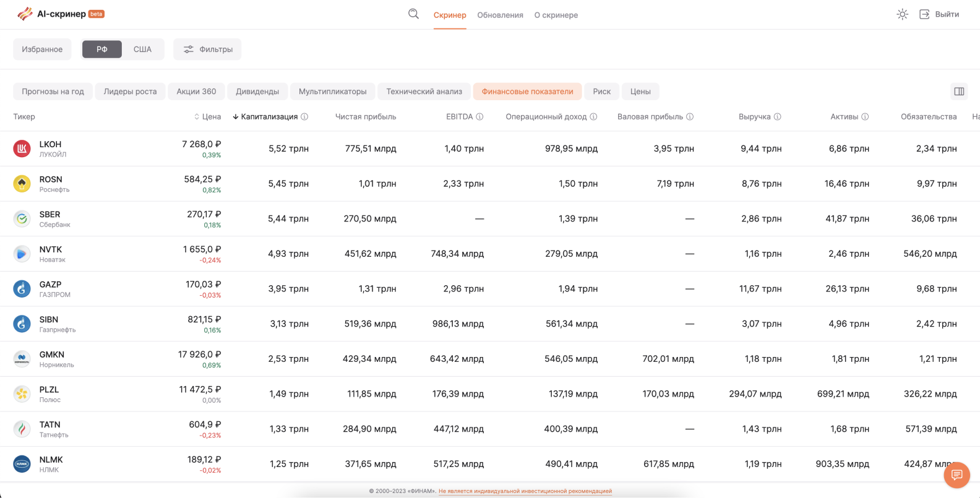980x498 pixels.
Task: Click the LKOH Лукойл logo
Action: (22, 148)
